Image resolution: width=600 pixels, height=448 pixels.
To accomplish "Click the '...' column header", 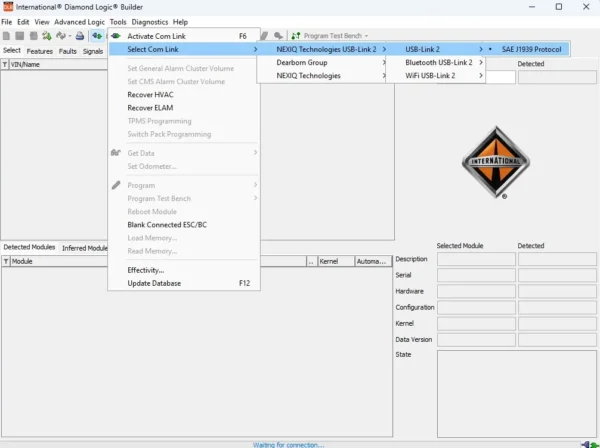I will point(311,261).
